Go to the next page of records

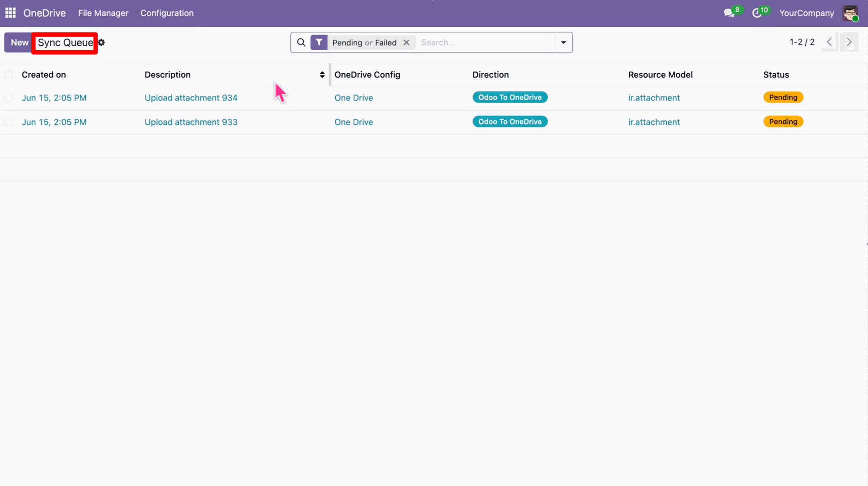849,42
